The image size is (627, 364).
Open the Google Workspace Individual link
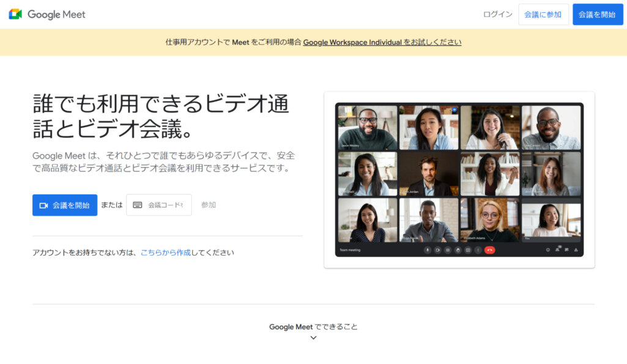(352, 42)
